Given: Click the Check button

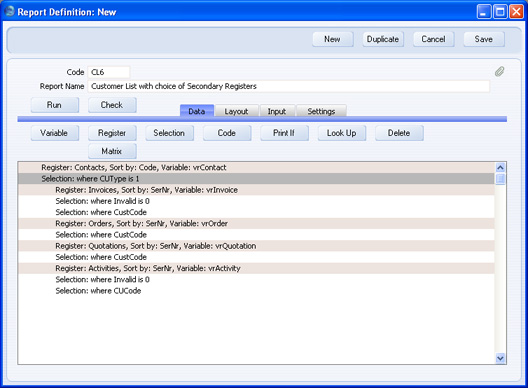Looking at the screenshot, I should pos(112,105).
